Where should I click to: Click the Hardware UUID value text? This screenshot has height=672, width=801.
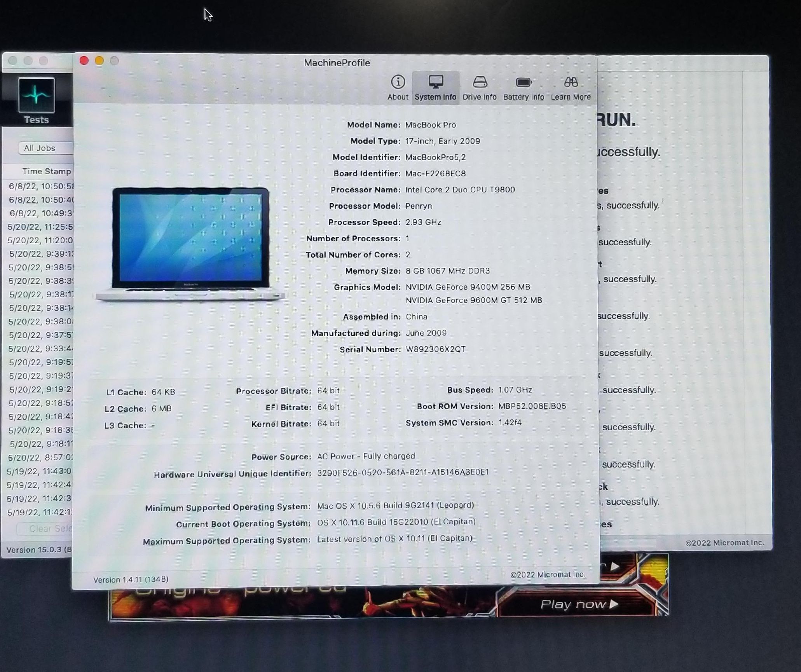point(403,472)
